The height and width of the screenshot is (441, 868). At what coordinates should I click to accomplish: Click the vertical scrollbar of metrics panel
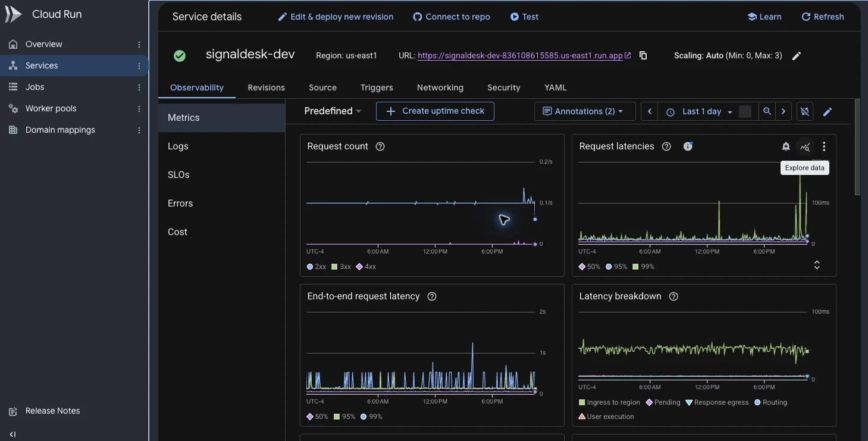pos(857,147)
